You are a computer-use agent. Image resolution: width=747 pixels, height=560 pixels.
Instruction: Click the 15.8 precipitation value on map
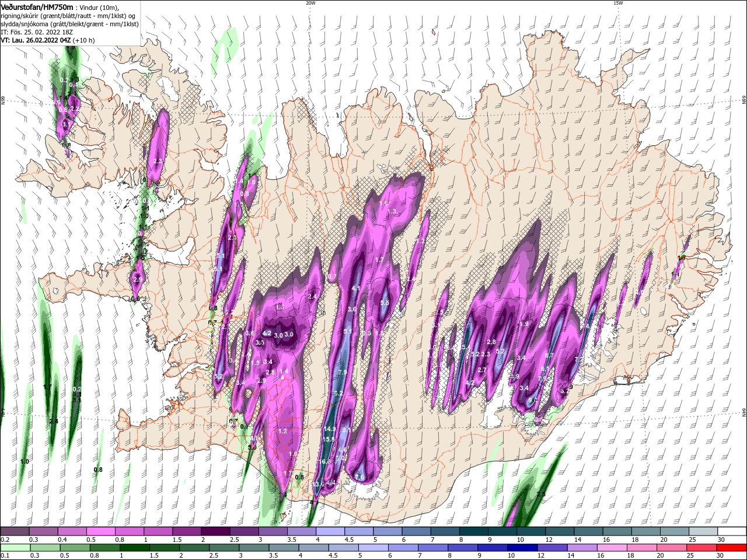click(x=329, y=439)
